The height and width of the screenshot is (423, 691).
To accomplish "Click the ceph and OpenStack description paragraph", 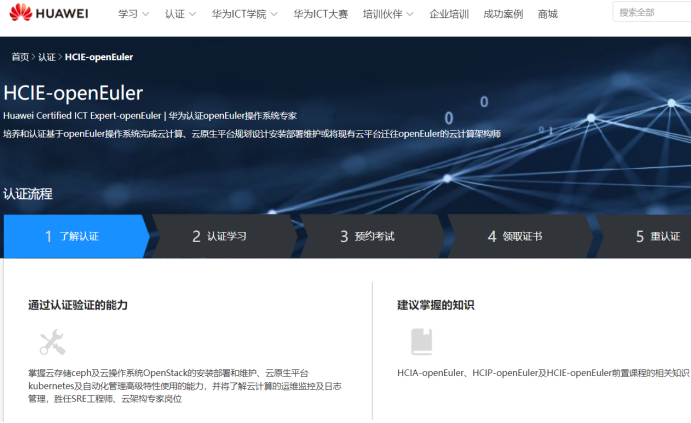I will (185, 386).
